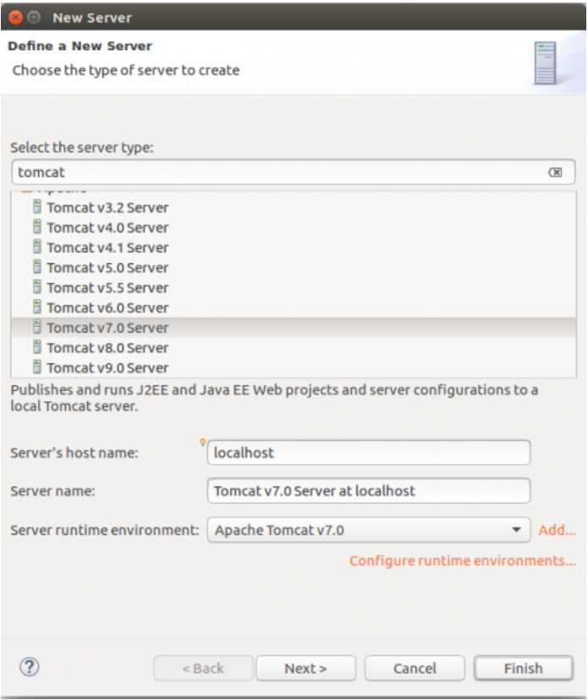The width and height of the screenshot is (588, 700).
Task: Clear the server type filter text
Action: [555, 172]
